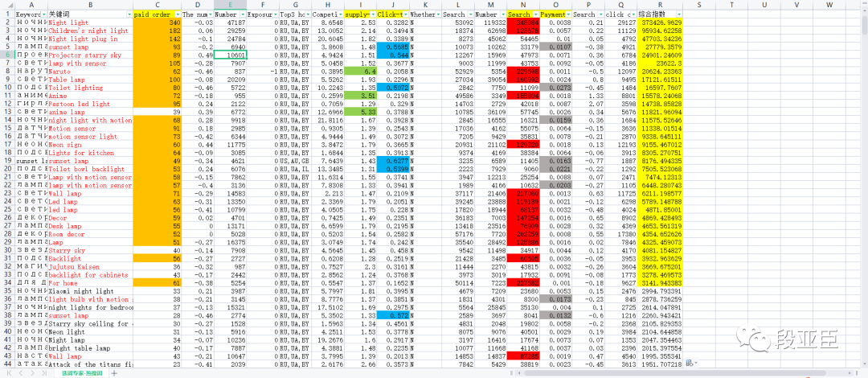
Task: Select the 'Naruto' cell
Action: pos(90,72)
